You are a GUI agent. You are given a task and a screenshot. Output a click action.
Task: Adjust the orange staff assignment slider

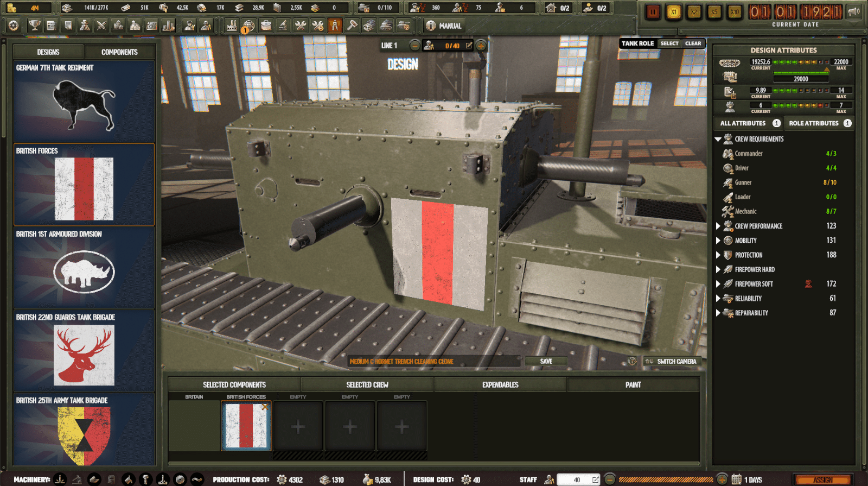(666, 479)
